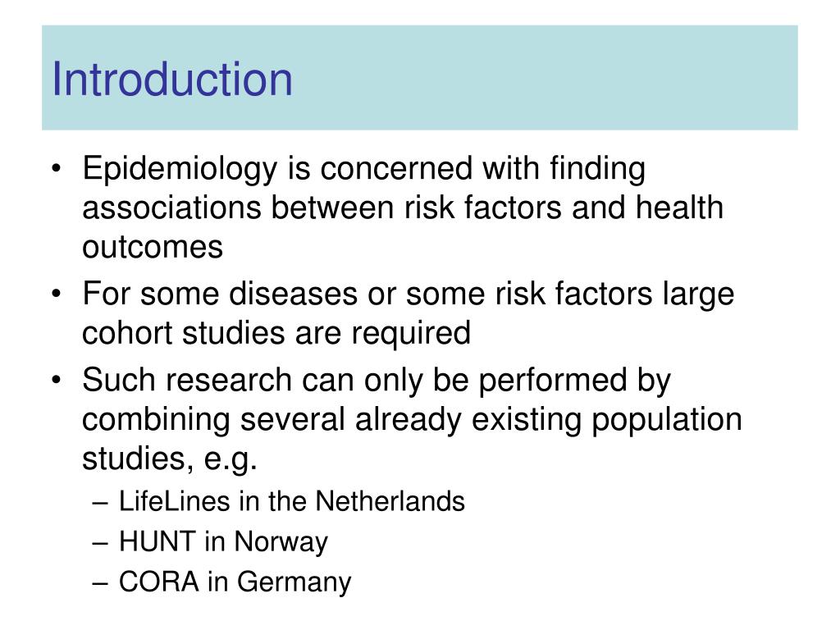Click the words 'health' in first bullet
Viewport: 840px width, 630px height.
pos(679,208)
